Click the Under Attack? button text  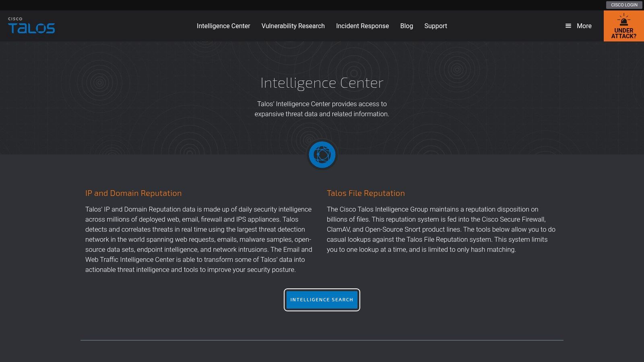[x=624, y=33]
